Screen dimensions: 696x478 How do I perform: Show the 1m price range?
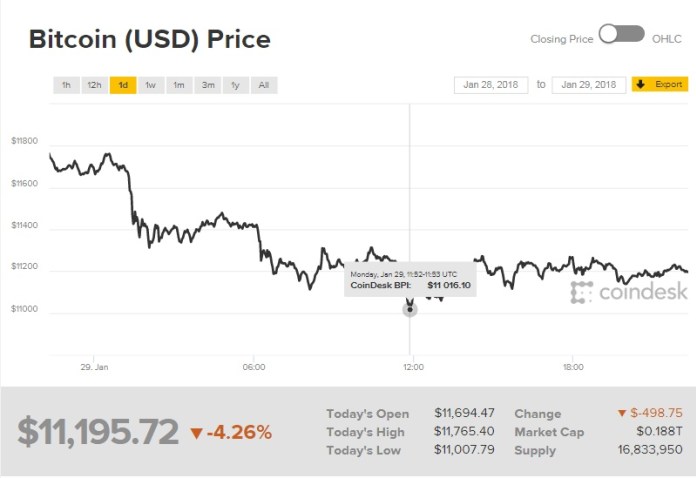[x=179, y=85]
